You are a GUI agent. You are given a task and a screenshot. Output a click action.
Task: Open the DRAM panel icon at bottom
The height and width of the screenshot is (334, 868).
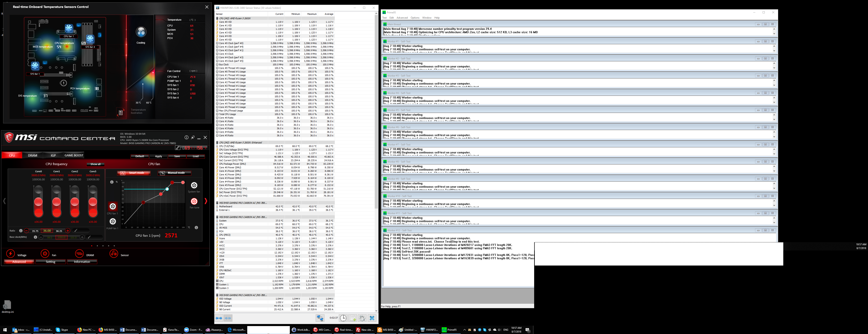(79, 253)
